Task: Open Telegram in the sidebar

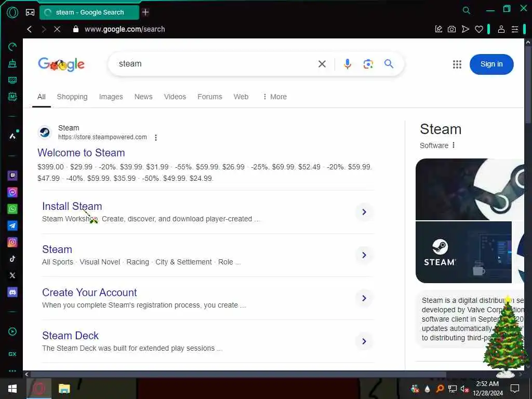Action: point(12,225)
